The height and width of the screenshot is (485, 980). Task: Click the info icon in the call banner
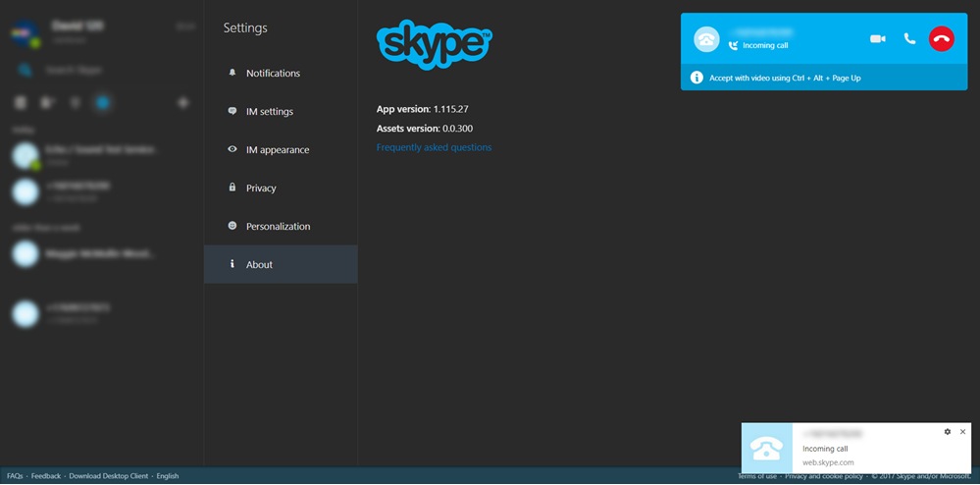coord(696,78)
